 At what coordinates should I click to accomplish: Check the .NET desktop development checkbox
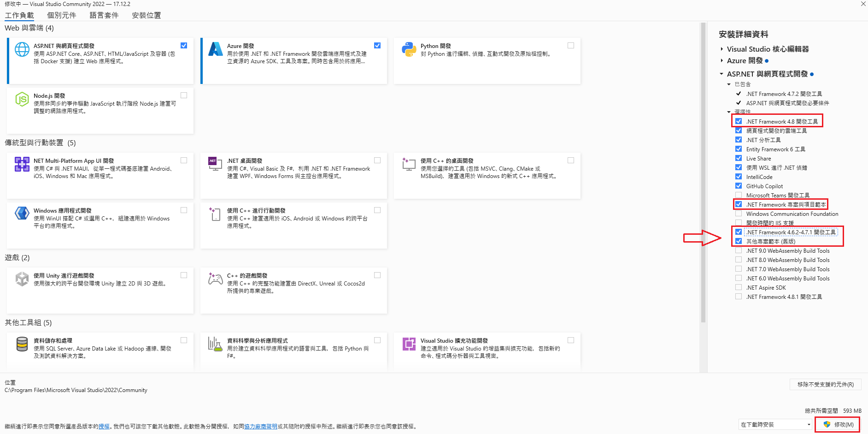377,160
